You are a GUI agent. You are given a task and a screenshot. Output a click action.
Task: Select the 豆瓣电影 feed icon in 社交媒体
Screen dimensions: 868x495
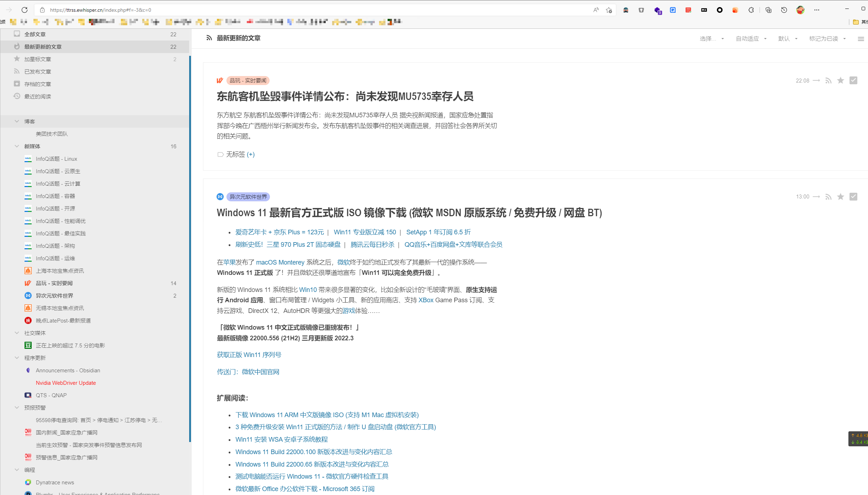pyautogui.click(x=28, y=345)
